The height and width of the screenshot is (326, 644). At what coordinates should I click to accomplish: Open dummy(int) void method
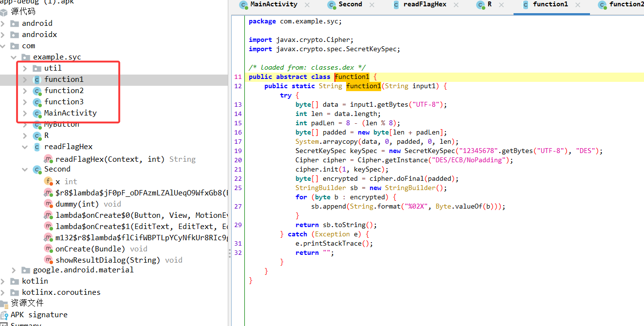[x=88, y=204]
